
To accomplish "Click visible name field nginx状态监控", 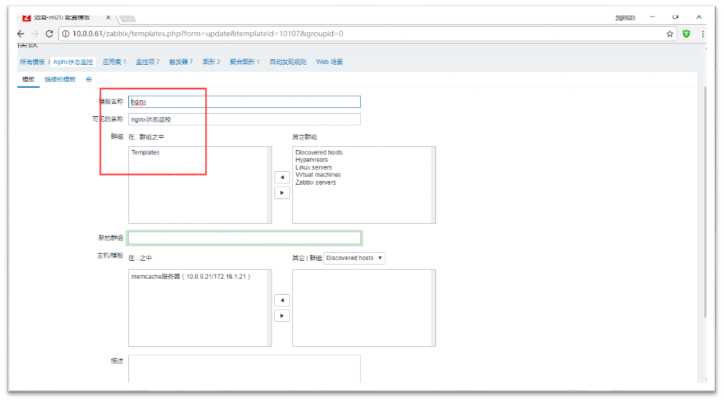I will tap(244, 119).
